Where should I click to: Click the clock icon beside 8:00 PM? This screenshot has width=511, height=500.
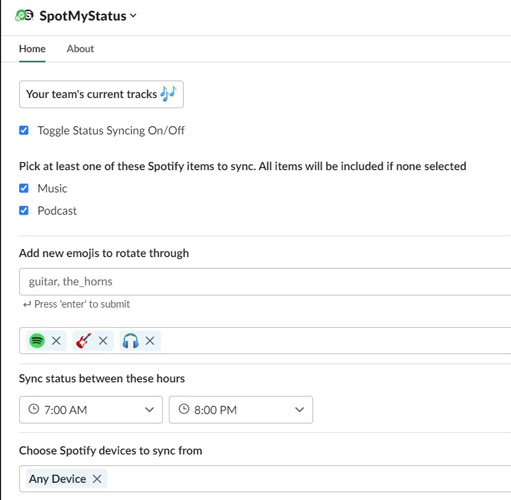click(184, 409)
